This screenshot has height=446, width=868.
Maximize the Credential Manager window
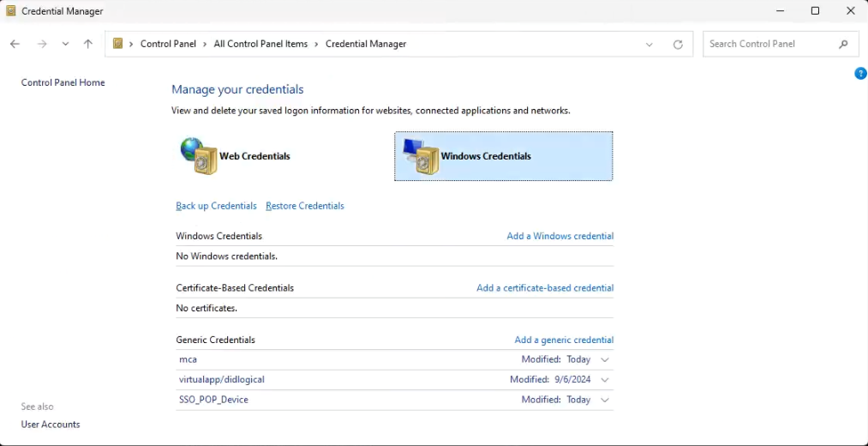(815, 11)
